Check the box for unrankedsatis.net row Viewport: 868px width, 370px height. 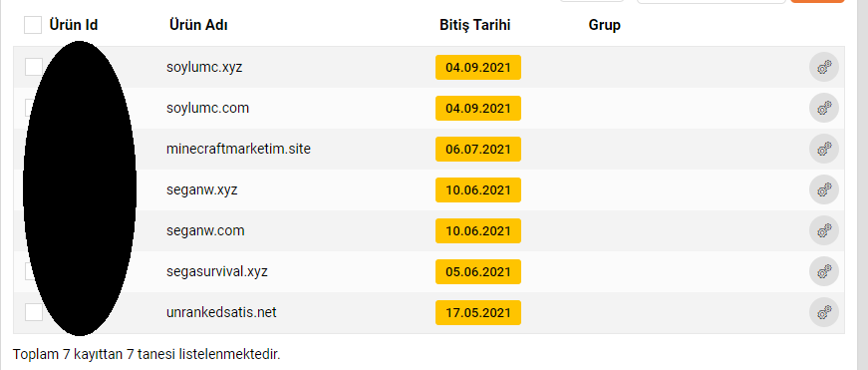pos(33,312)
